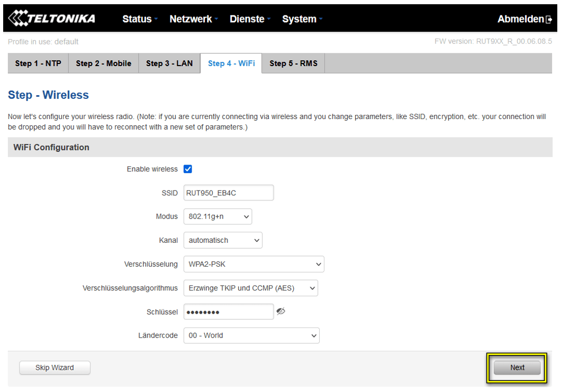This screenshot has width=561, height=392.
Task: Open the Netzwerk menu
Action: (x=194, y=19)
